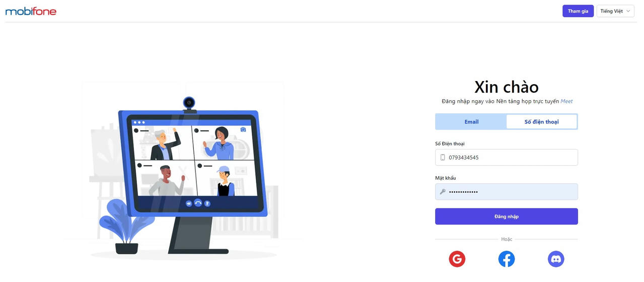Click the hang-up icon in illustration
The height and width of the screenshot is (282, 644).
pyautogui.click(x=198, y=203)
